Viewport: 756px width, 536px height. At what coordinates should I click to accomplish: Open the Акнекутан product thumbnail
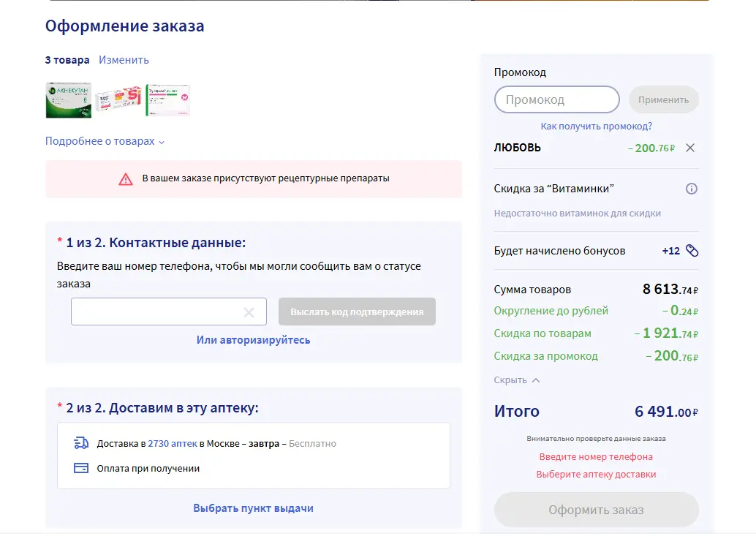point(69,100)
